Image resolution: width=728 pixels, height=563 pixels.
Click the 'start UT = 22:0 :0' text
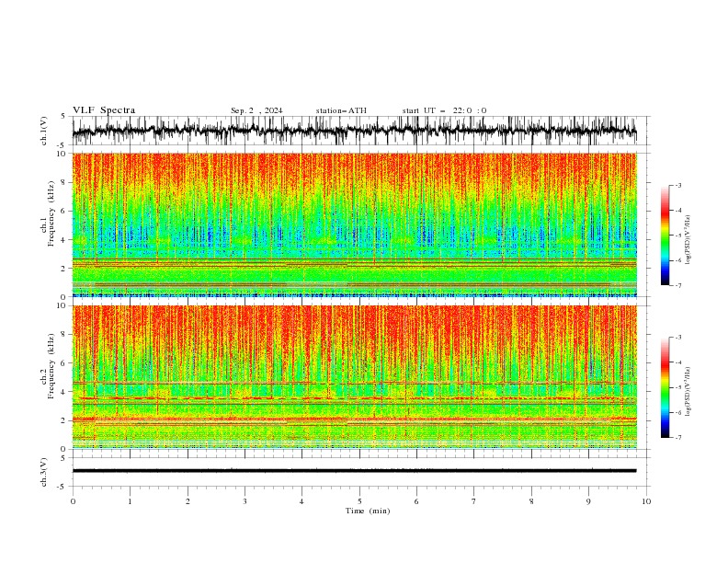pyautogui.click(x=445, y=110)
